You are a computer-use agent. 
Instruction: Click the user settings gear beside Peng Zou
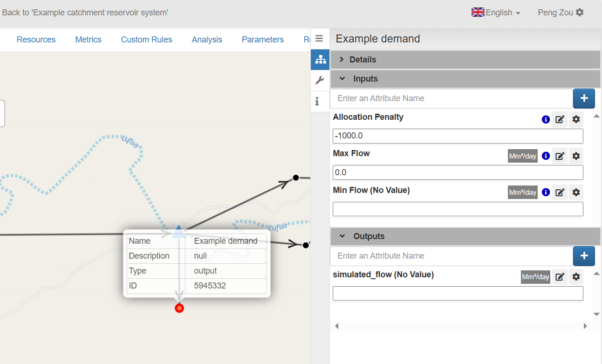click(580, 13)
